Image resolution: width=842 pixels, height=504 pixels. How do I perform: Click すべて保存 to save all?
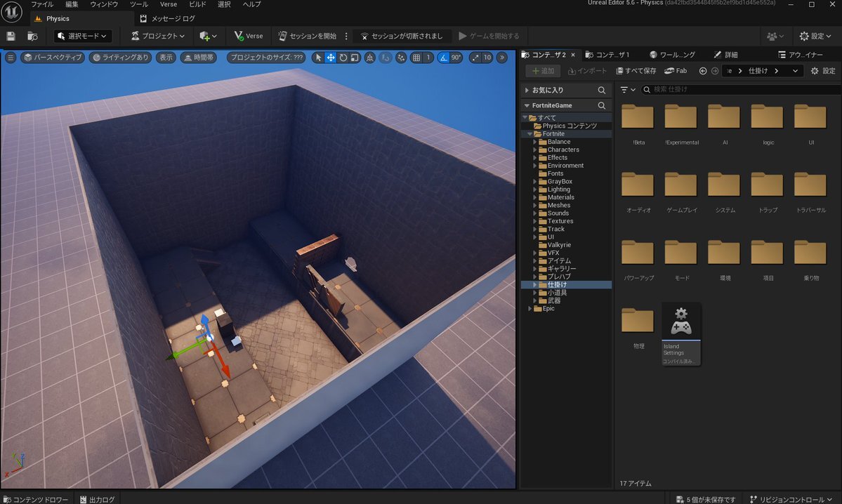click(636, 71)
